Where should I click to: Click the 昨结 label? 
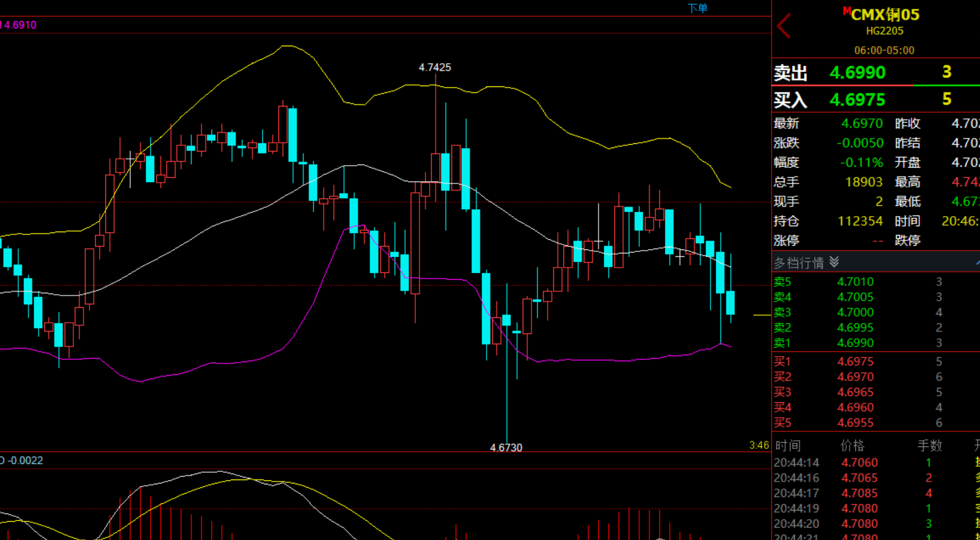(908, 143)
